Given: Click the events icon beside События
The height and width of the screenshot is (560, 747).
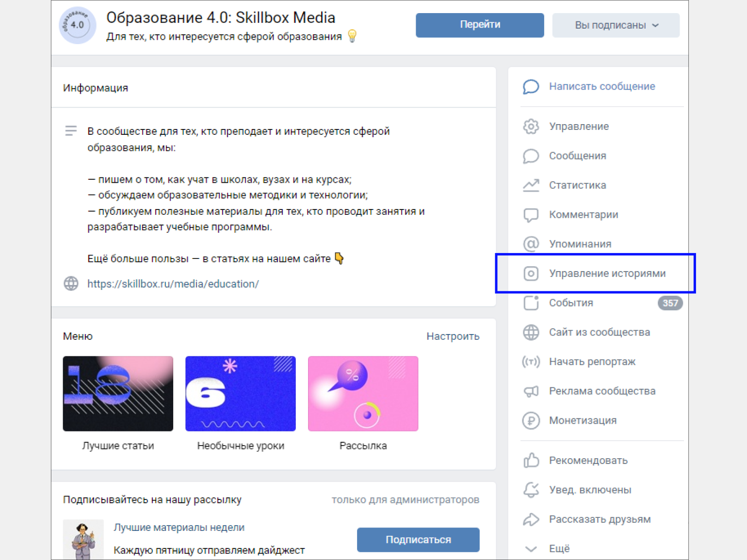Looking at the screenshot, I should [x=531, y=303].
